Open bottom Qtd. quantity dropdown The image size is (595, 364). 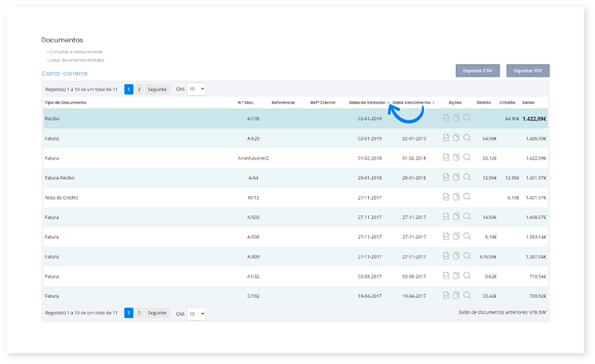tap(196, 313)
